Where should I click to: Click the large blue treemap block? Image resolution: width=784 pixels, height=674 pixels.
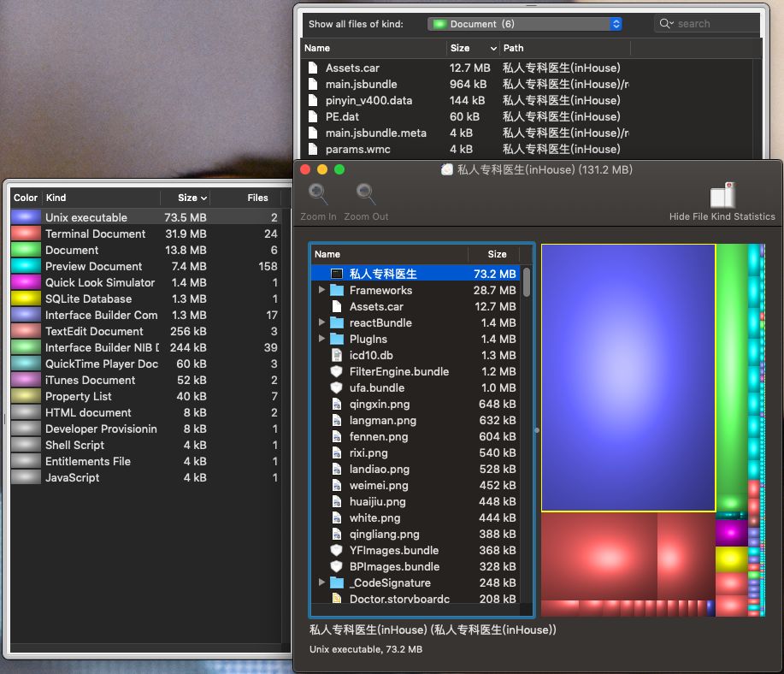628,376
